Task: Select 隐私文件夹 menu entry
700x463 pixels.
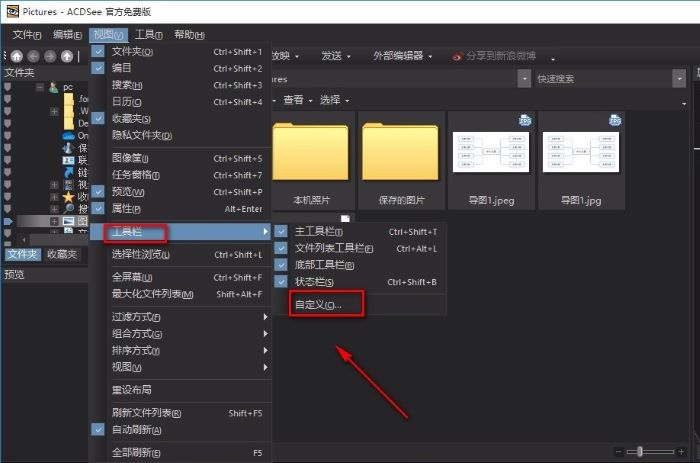Action: click(181, 135)
